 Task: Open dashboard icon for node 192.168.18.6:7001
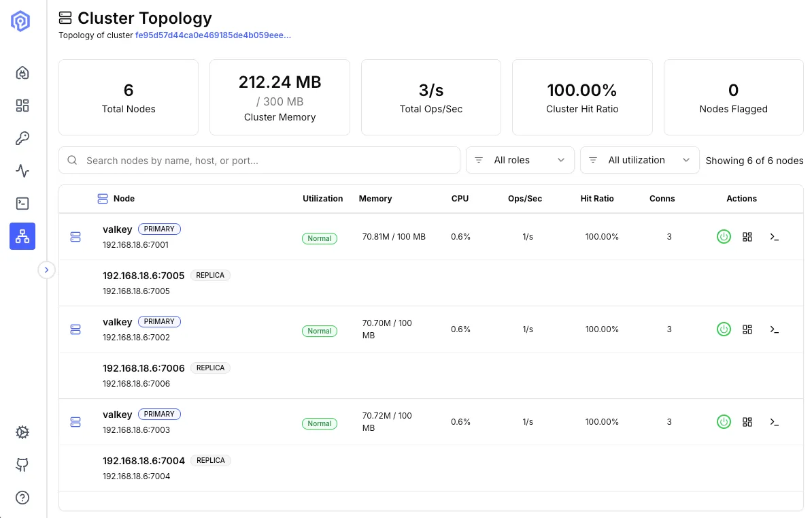click(x=747, y=237)
